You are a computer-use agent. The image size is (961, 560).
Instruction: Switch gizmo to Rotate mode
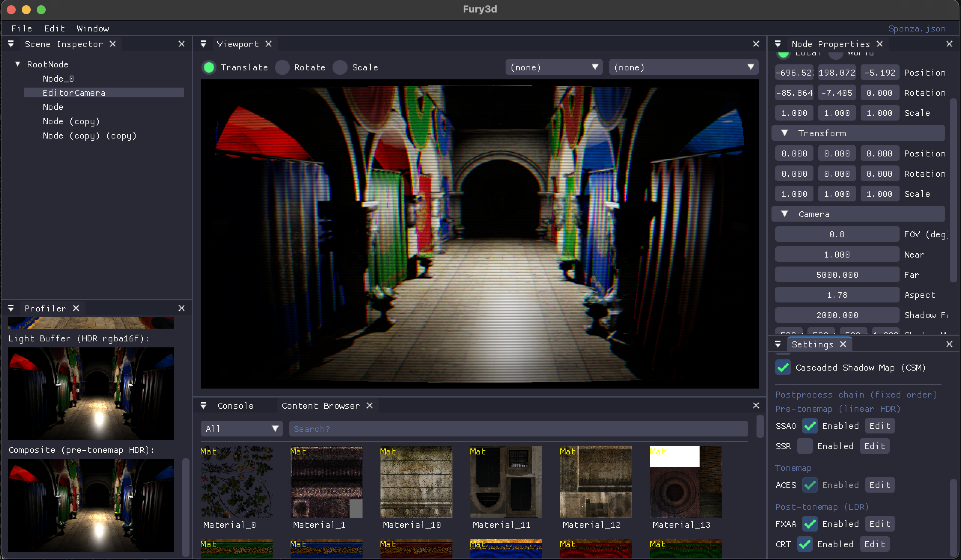(x=283, y=68)
